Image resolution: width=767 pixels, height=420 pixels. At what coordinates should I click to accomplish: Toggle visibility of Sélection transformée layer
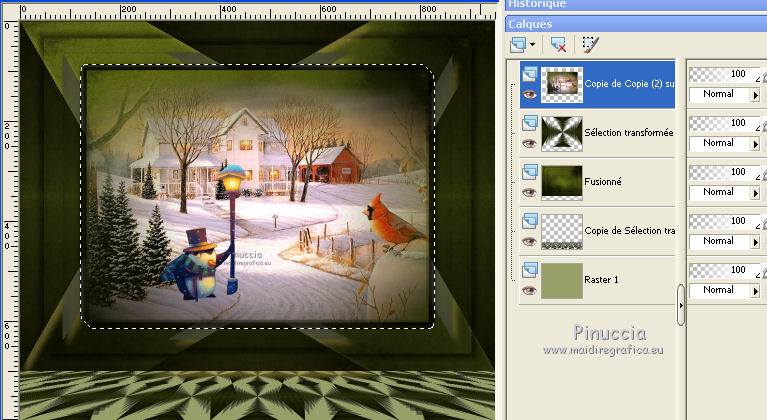pos(529,144)
